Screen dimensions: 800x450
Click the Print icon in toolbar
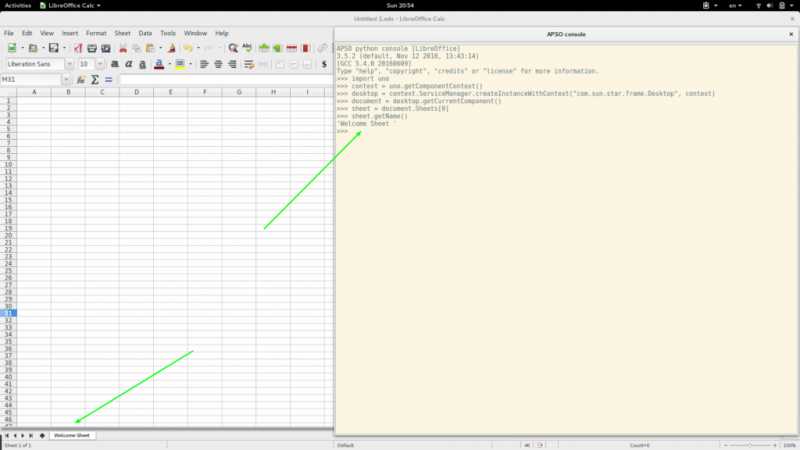[x=92, y=48]
